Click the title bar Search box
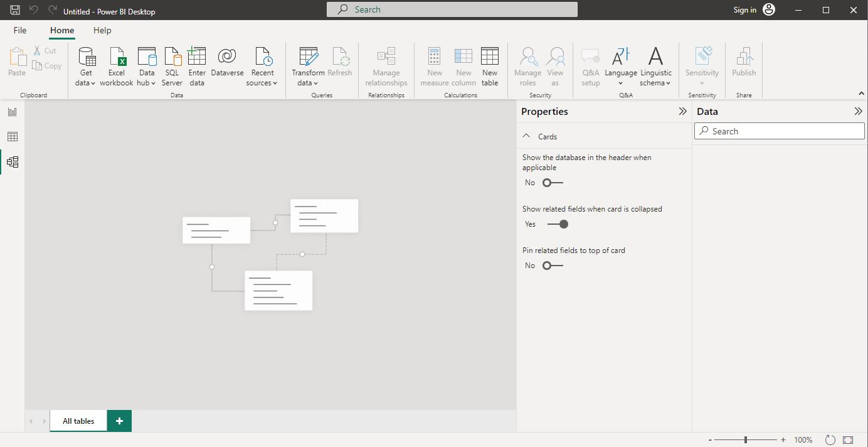Screen dimensions: 868x447 [x=452, y=9]
